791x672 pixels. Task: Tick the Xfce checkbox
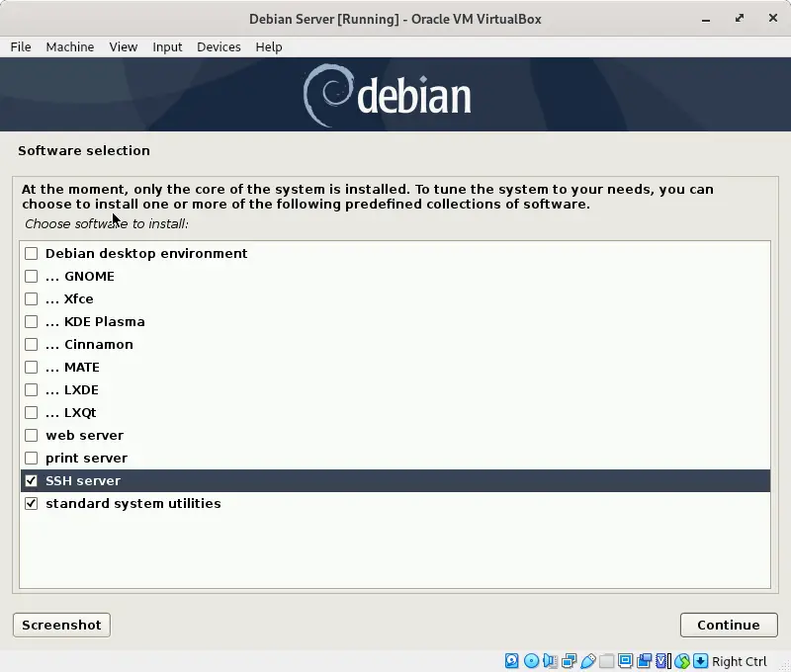[x=32, y=299]
